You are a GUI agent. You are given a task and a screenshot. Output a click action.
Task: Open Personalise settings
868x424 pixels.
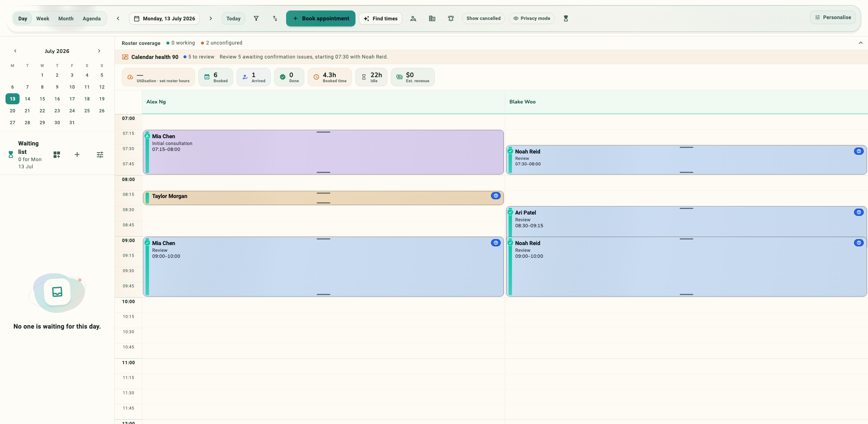(x=833, y=17)
